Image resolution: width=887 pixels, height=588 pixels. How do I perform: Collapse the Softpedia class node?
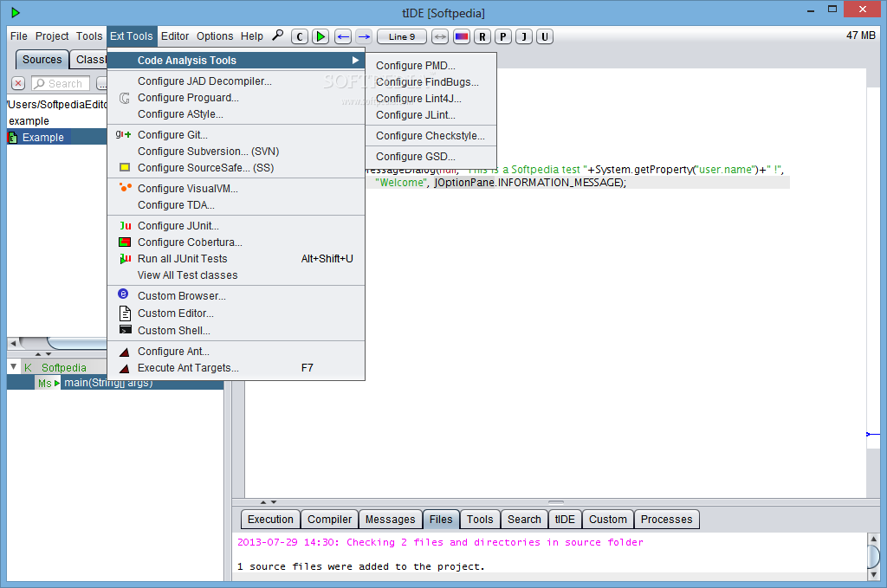coord(14,367)
